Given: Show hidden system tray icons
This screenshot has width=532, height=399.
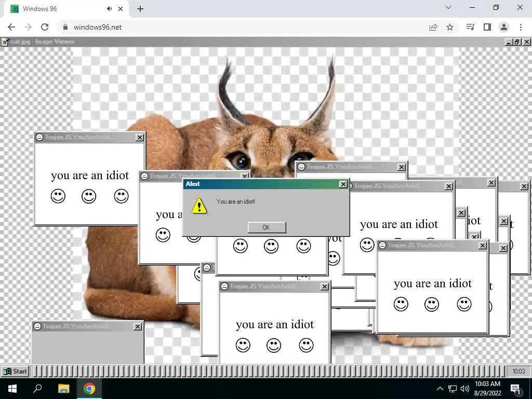Looking at the screenshot, I should pyautogui.click(x=440, y=389).
